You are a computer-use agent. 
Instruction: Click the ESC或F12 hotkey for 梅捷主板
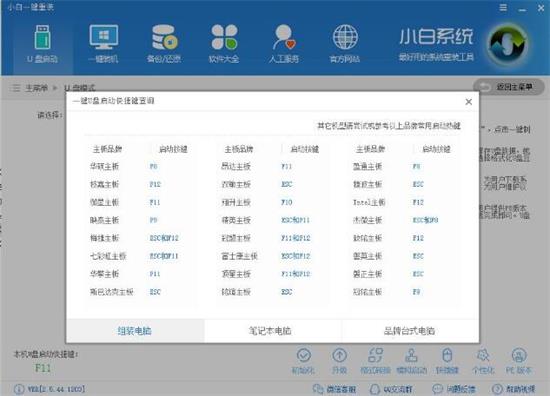coord(164,238)
